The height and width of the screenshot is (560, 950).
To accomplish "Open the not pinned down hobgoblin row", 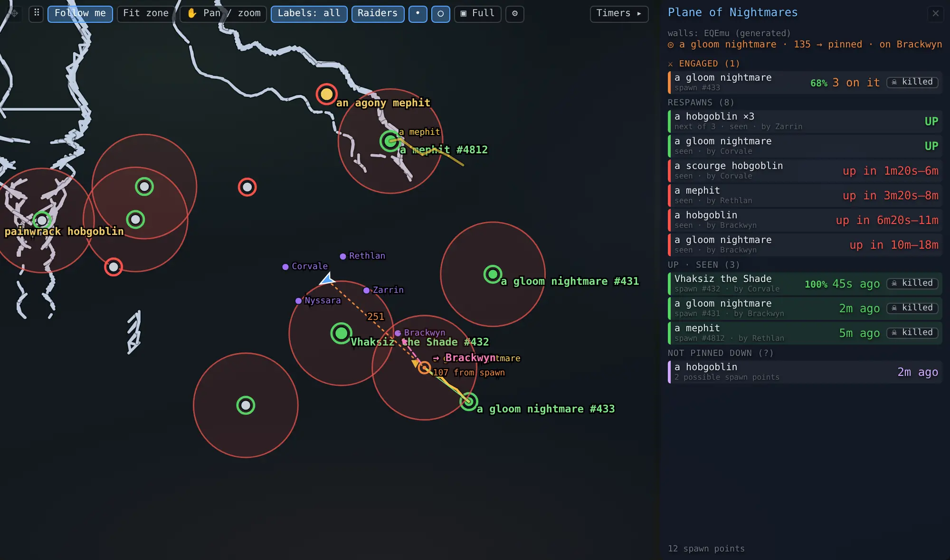I will click(805, 372).
